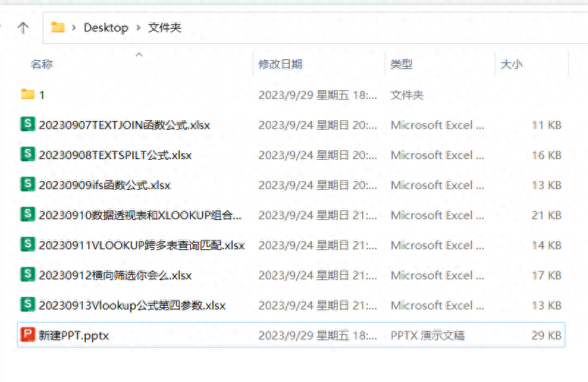Select the folder icon named 1
The image size is (588, 382).
tap(28, 94)
